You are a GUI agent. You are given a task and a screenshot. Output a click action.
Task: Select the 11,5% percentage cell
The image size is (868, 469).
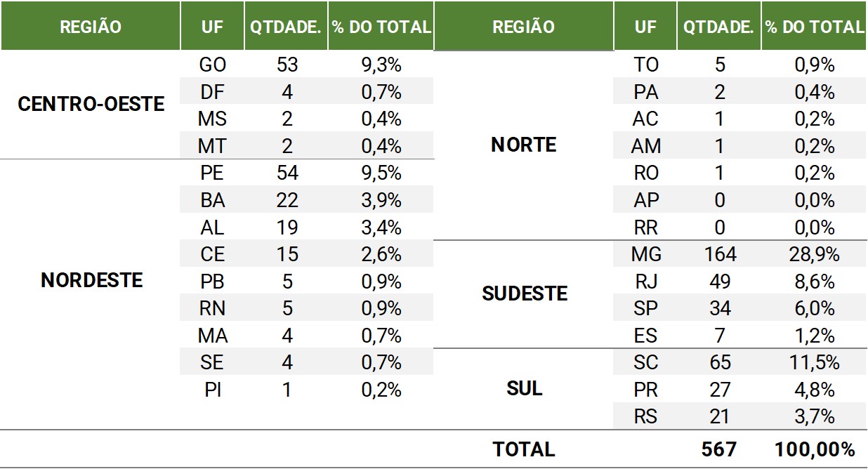click(x=815, y=362)
